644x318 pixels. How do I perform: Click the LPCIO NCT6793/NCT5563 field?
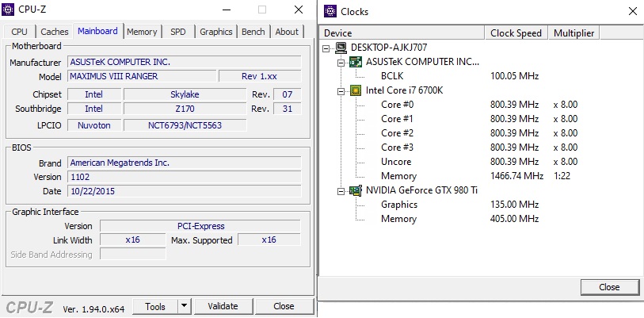click(185, 125)
